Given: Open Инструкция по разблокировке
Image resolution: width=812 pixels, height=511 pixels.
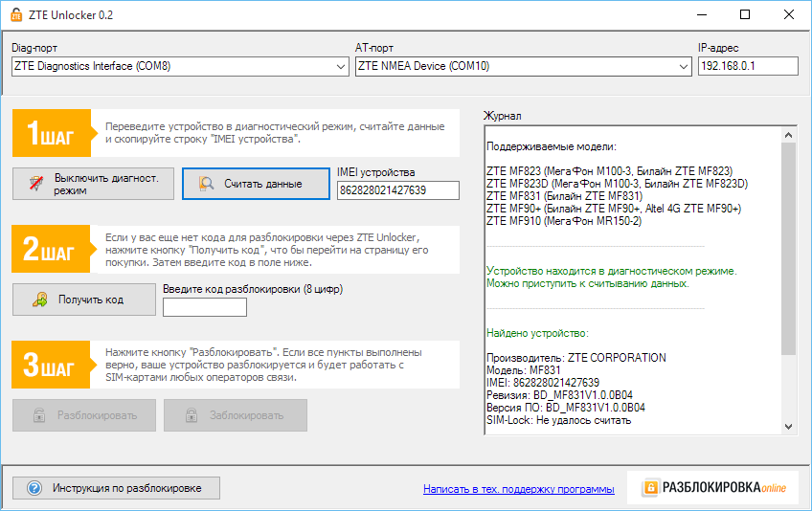Looking at the screenshot, I should (116, 488).
